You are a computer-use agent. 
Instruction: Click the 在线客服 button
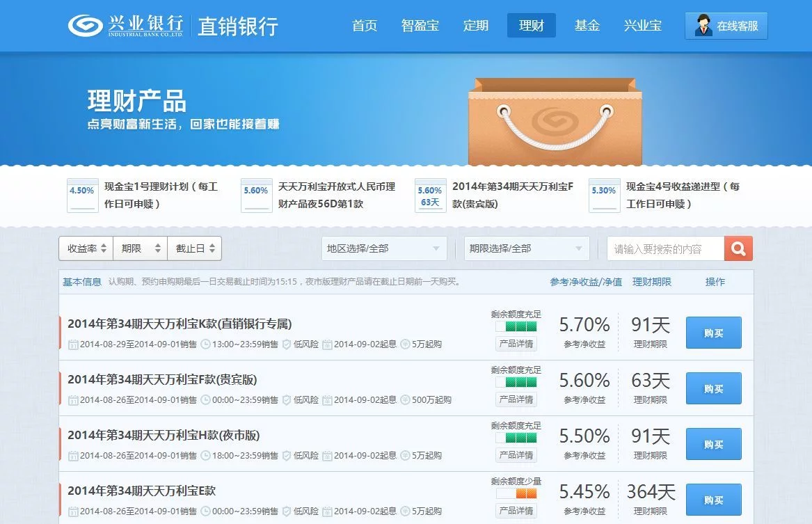tap(726, 26)
